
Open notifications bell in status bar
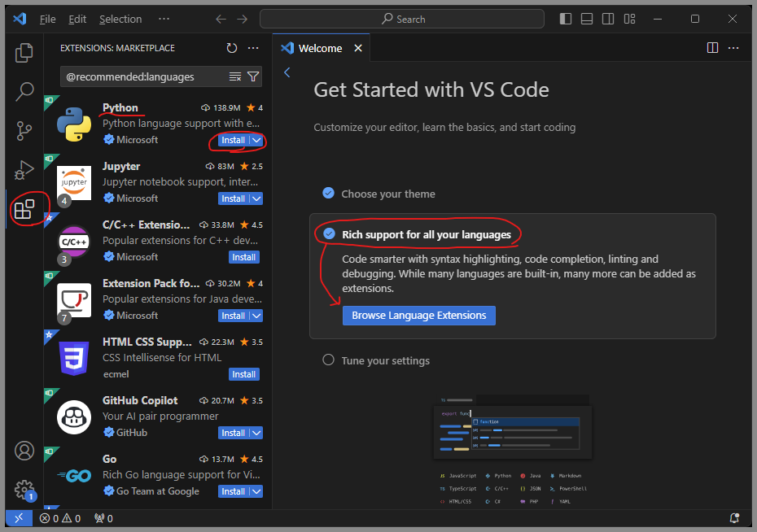(x=734, y=518)
